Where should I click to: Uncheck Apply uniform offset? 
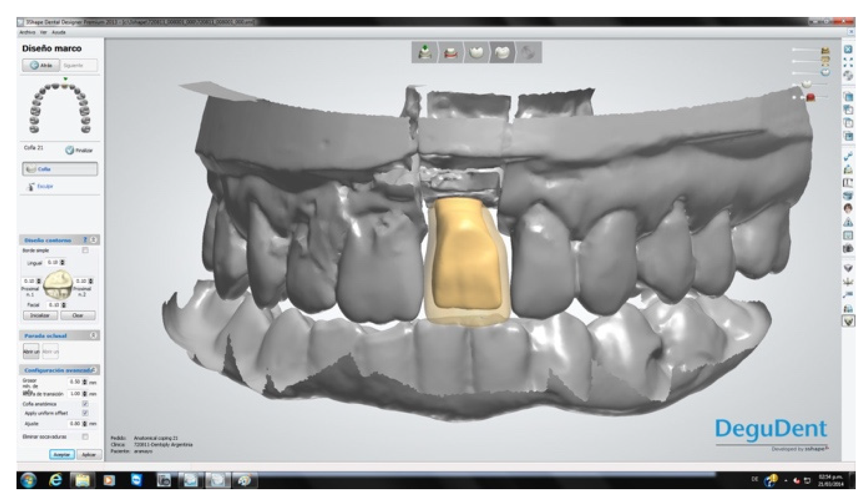pos(85,414)
